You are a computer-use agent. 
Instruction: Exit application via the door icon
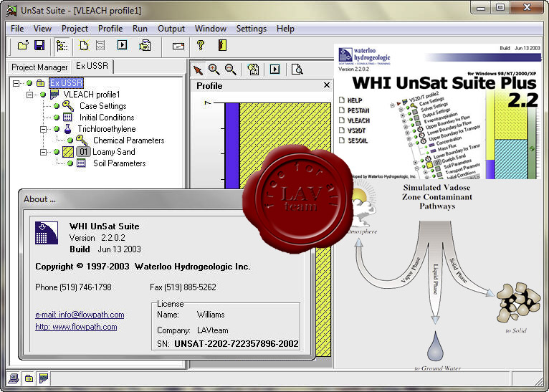point(222,45)
